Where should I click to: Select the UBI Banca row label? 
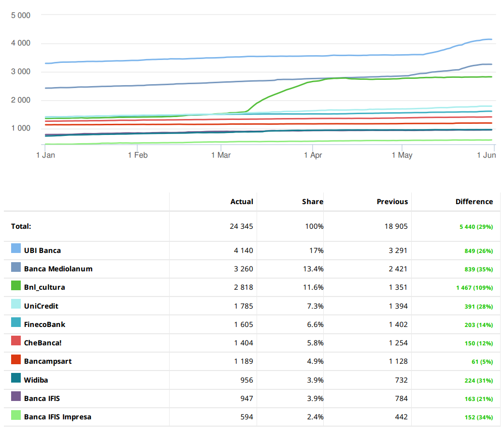(x=43, y=251)
